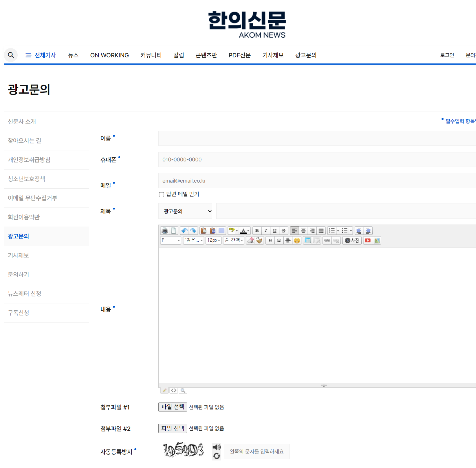Click the 사진 photo upload button
The width and height of the screenshot is (476, 468).
352,240
